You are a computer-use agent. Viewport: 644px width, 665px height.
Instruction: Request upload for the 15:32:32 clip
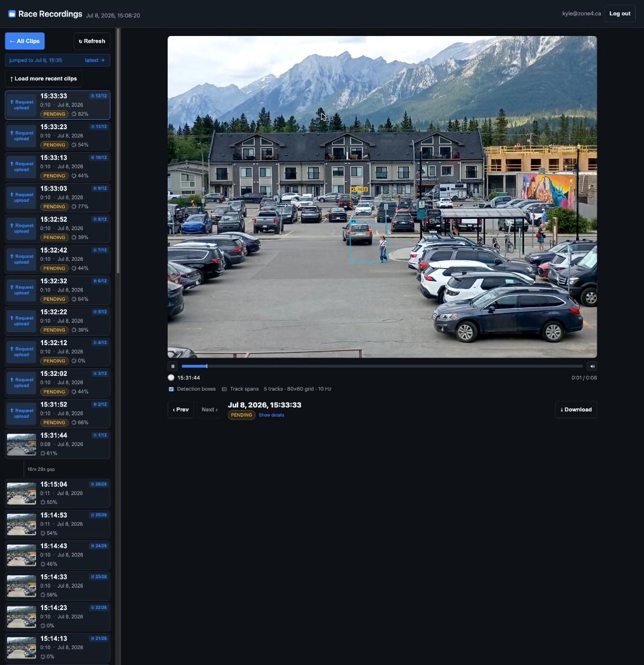[x=22, y=290]
